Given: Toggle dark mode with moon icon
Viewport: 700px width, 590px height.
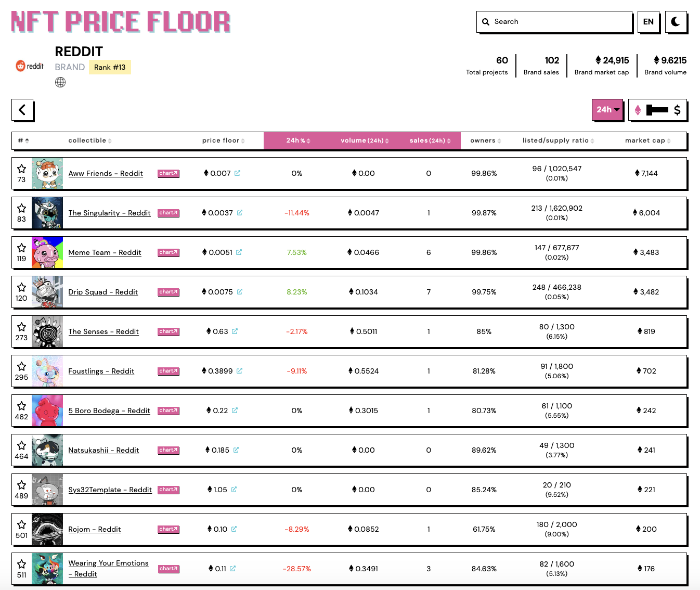Looking at the screenshot, I should click(x=676, y=22).
